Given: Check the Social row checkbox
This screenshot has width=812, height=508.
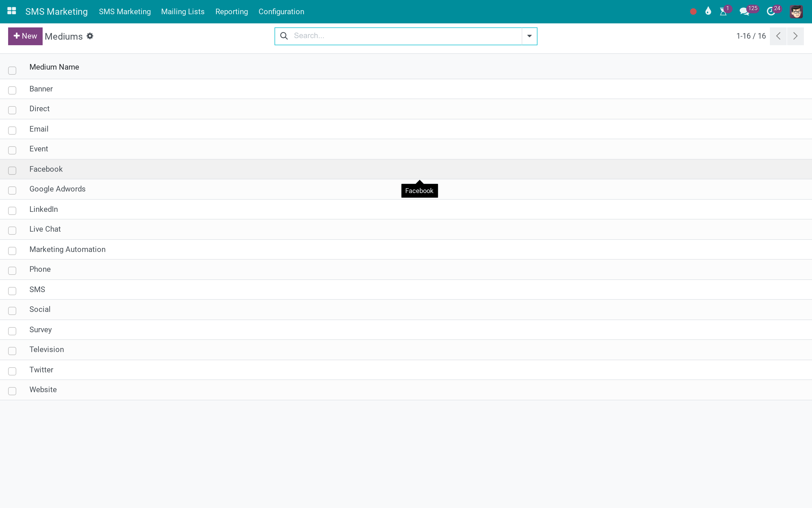Looking at the screenshot, I should tap(12, 311).
